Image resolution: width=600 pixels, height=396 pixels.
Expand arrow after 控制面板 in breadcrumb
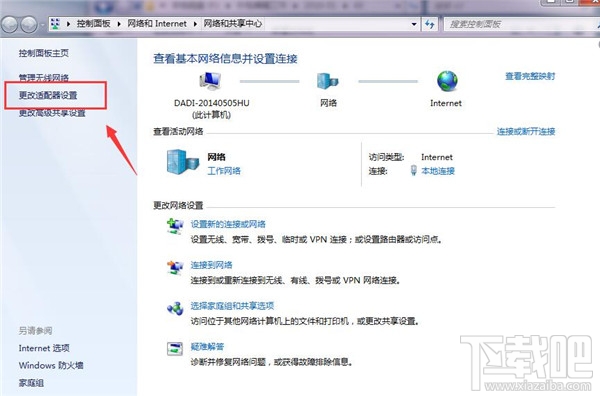[x=119, y=24]
